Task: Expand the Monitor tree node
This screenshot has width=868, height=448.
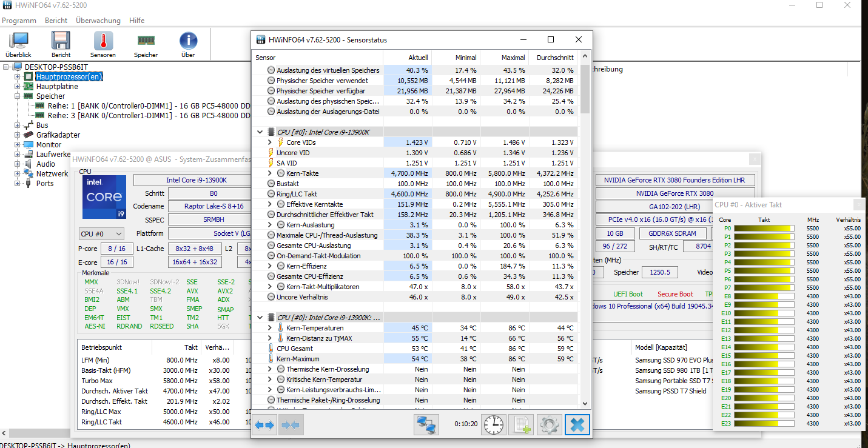Action: coord(18,144)
